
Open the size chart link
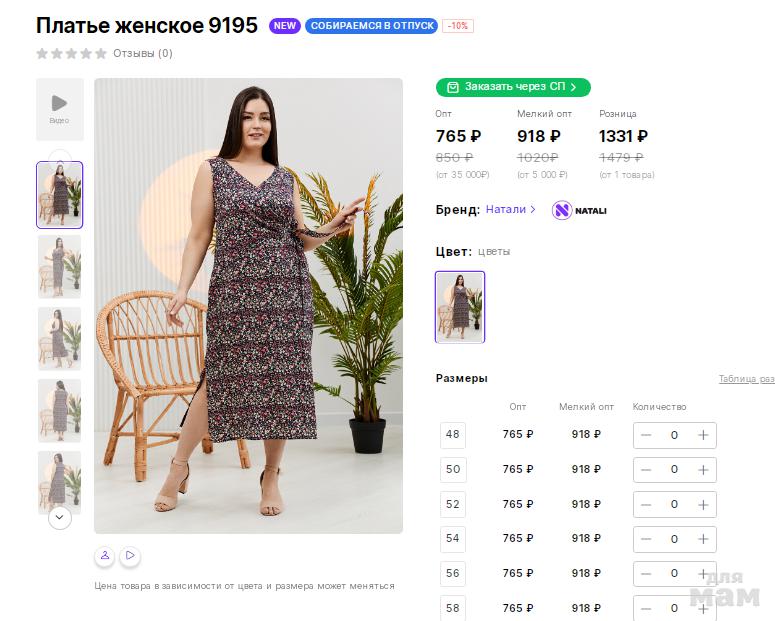[x=746, y=379]
